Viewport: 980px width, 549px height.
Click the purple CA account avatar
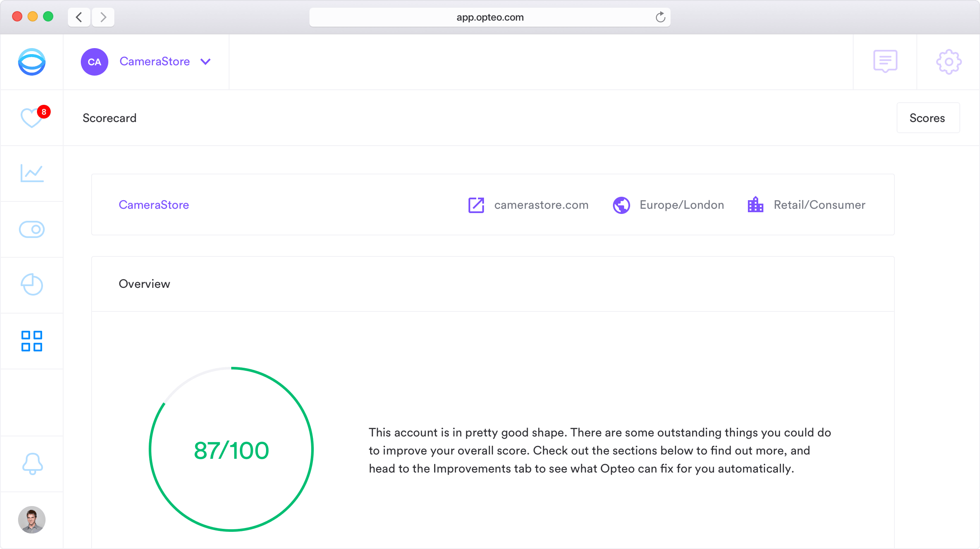95,62
